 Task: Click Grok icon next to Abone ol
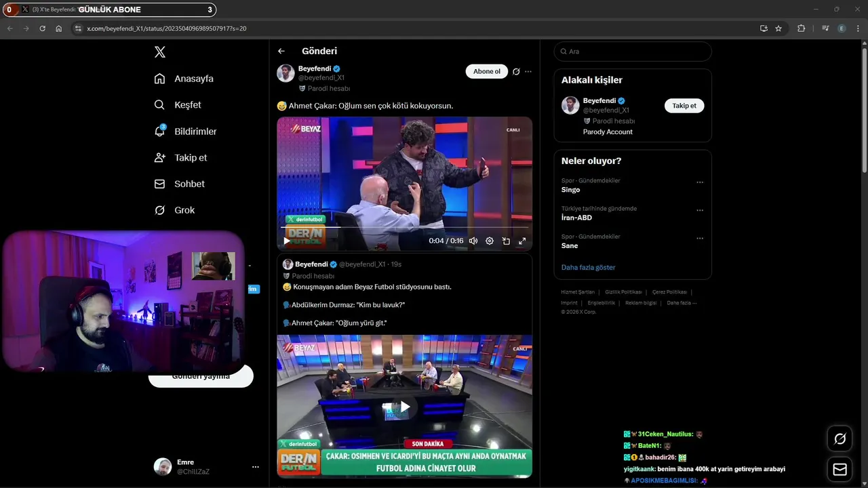tap(516, 71)
